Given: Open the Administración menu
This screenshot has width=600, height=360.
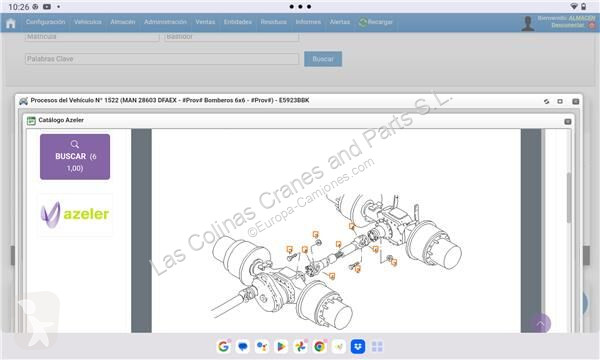Looking at the screenshot, I should [165, 22].
